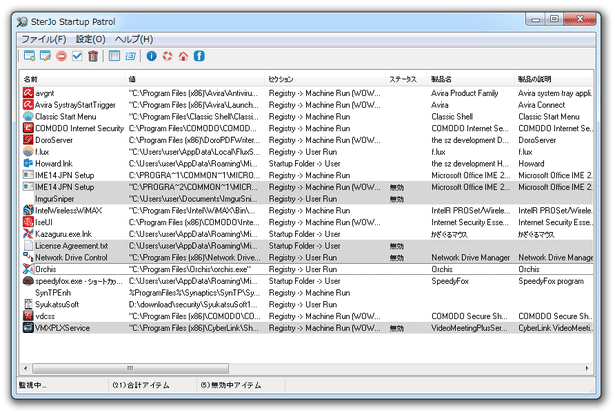The width and height of the screenshot is (615, 413).
Task: Click the SyukatsuSoft row icon
Action: [28, 304]
